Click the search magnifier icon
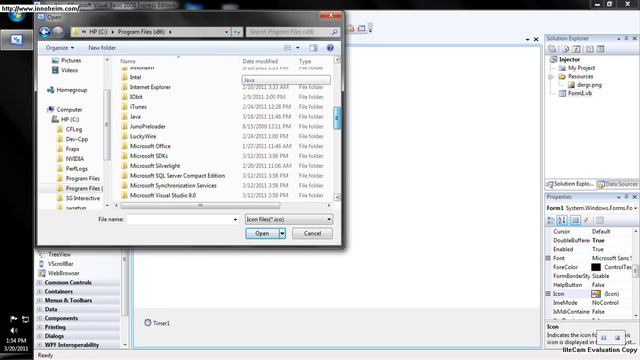The height and width of the screenshot is (360, 640). tap(335, 32)
